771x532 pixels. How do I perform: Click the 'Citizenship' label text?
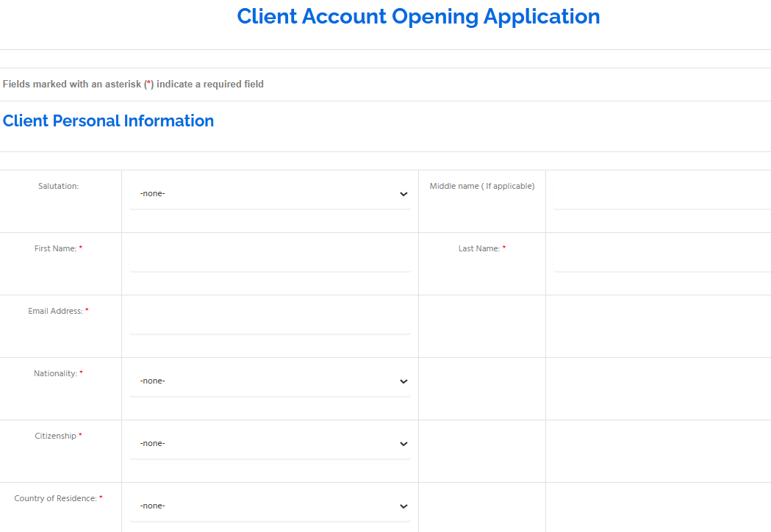[x=55, y=436]
